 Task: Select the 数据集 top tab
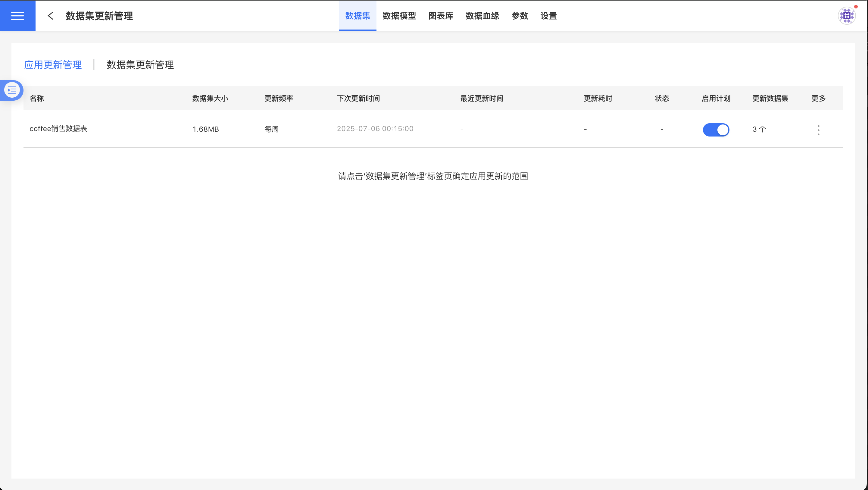pos(358,15)
